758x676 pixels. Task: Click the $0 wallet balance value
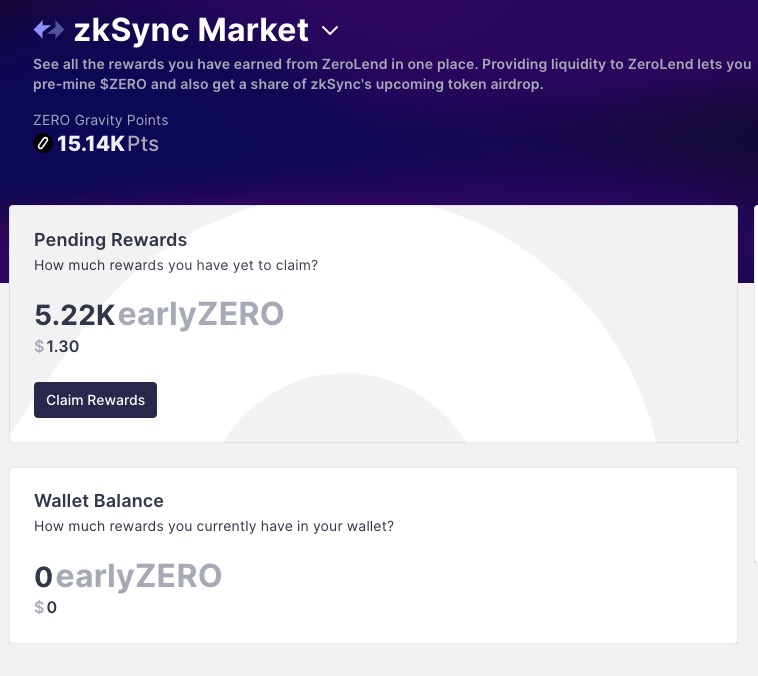[x=46, y=607]
